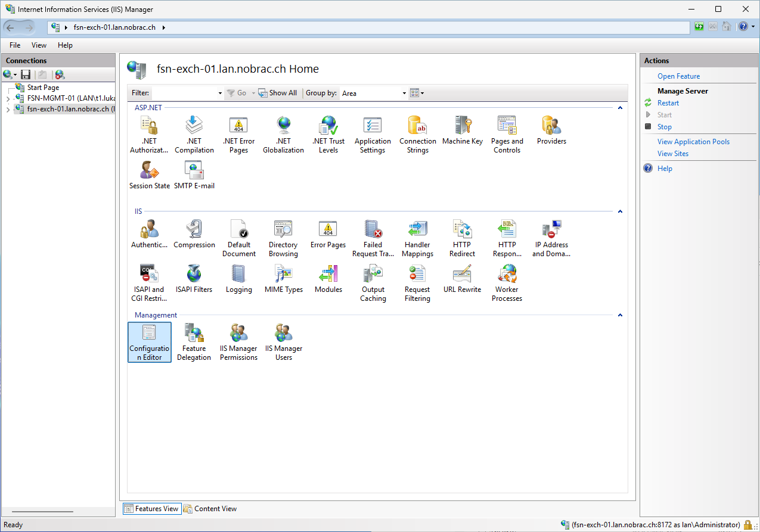Switch to Content View tab
Screen dimensions: 760x532
210,509
